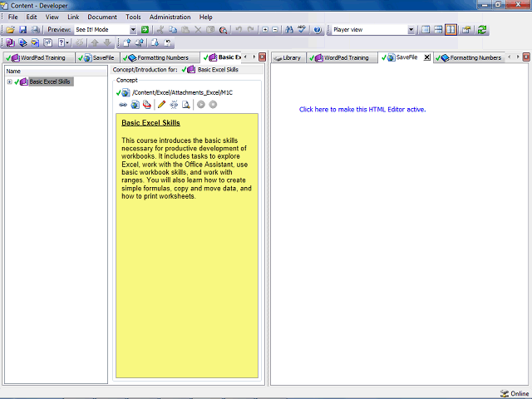The image size is (532, 399).
Task: Select Basic Excel Skills in the tree
Action: 50,81
